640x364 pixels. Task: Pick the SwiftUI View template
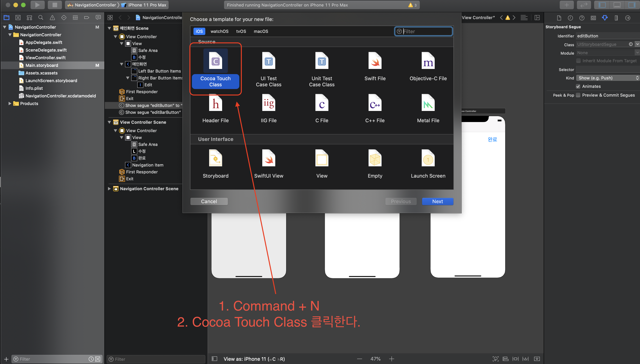point(268,158)
